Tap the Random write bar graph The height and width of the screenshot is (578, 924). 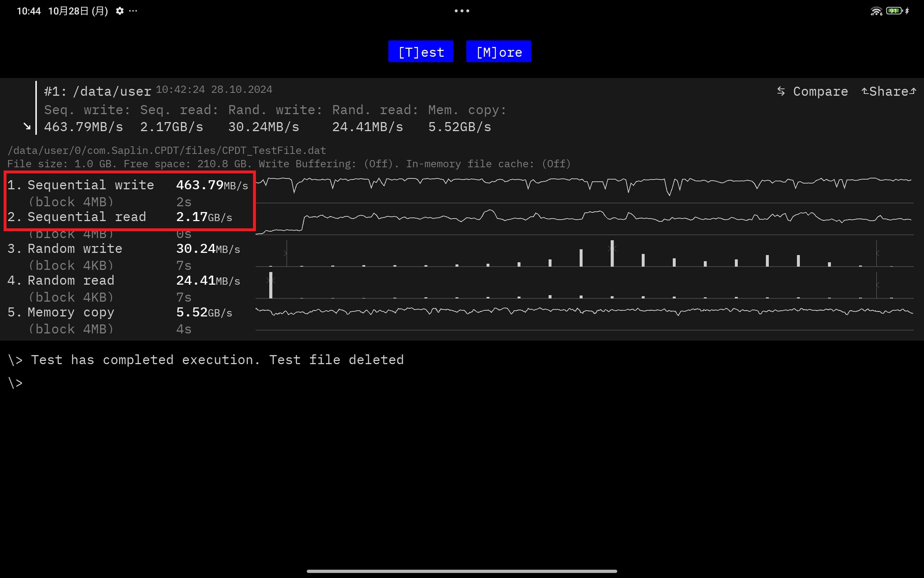coord(585,253)
